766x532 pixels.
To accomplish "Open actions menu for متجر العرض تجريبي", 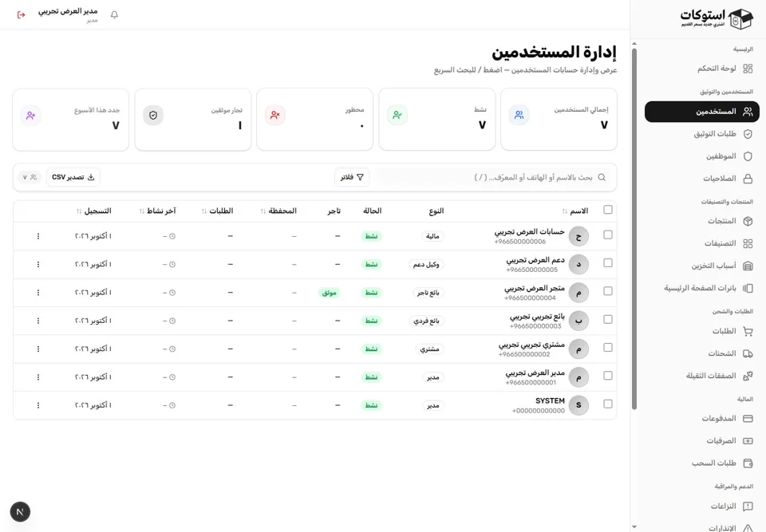I will coord(38,293).
